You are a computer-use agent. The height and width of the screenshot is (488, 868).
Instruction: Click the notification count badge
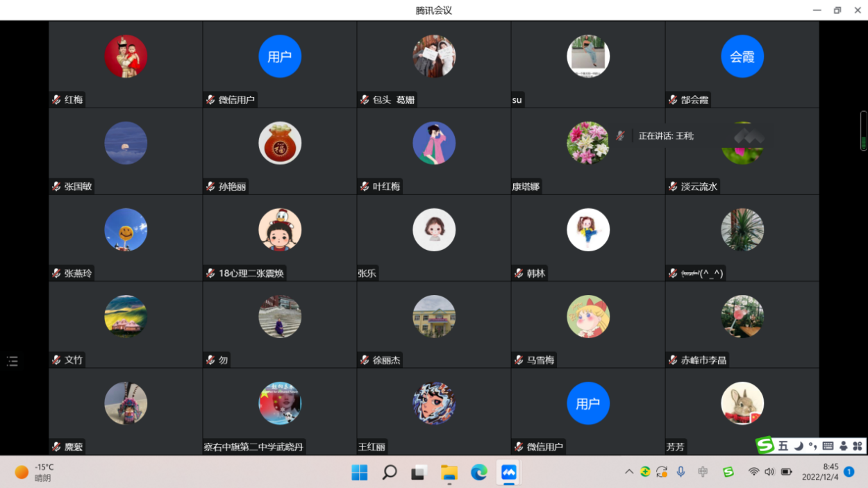tap(849, 472)
